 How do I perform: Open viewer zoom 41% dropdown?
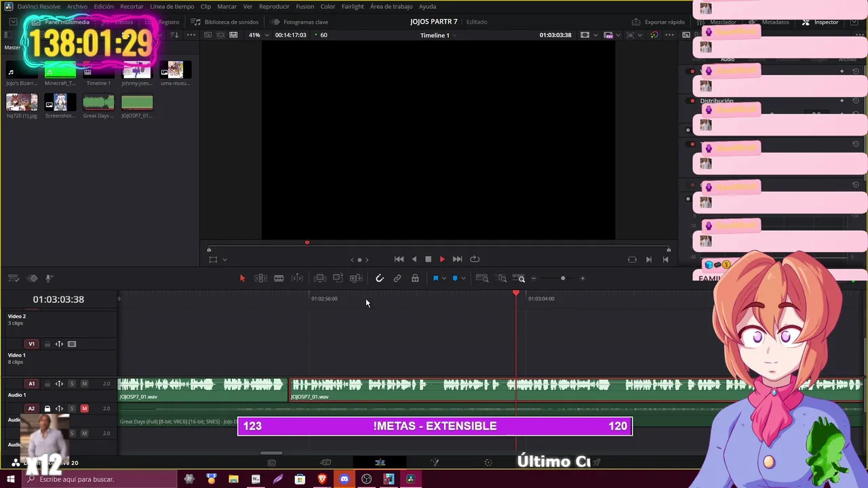pos(258,35)
